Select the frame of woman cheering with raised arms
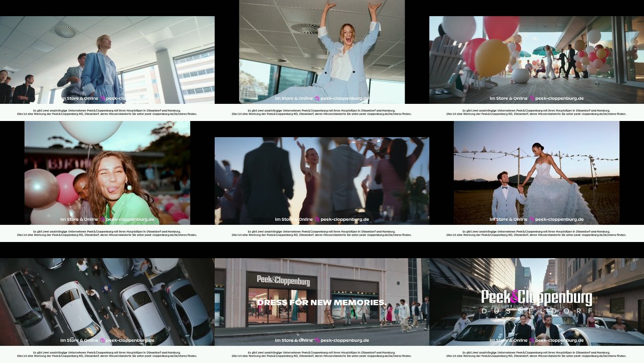The width and height of the screenshot is (644, 363). [322, 52]
